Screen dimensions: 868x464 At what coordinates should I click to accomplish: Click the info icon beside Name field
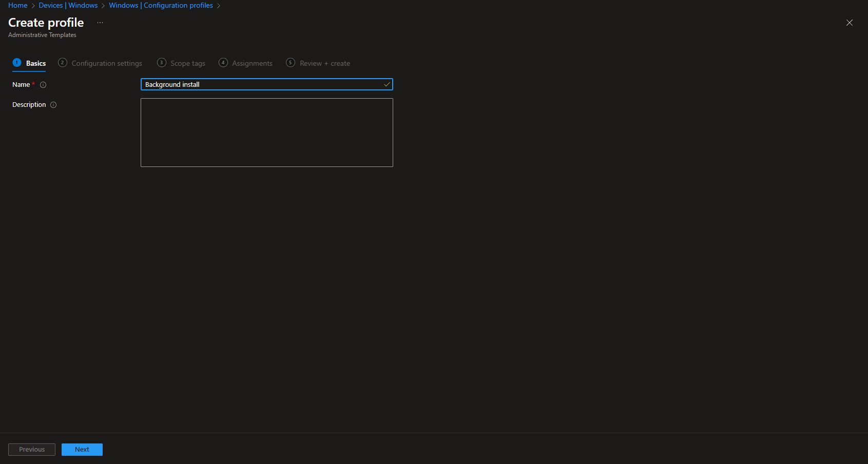(x=44, y=85)
